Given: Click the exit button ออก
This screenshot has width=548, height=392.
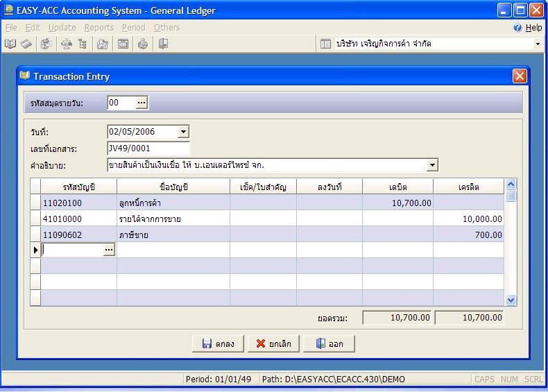Looking at the screenshot, I should [329, 343].
